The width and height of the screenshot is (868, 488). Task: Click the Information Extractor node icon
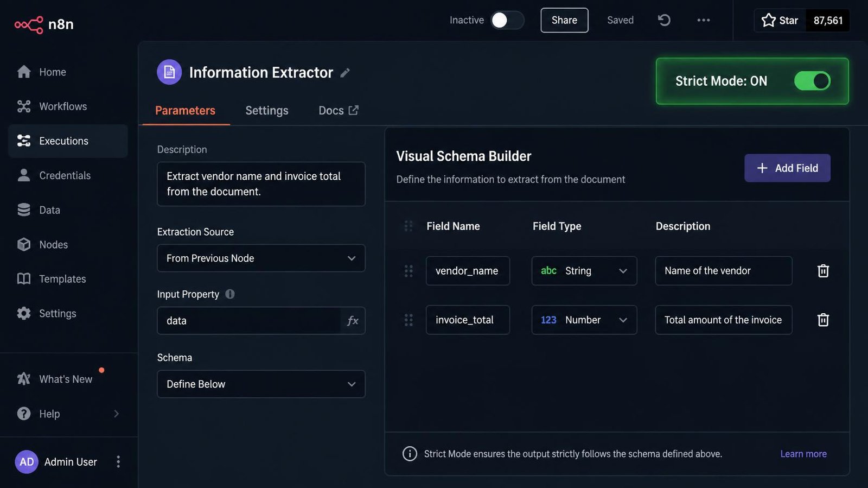click(x=169, y=72)
